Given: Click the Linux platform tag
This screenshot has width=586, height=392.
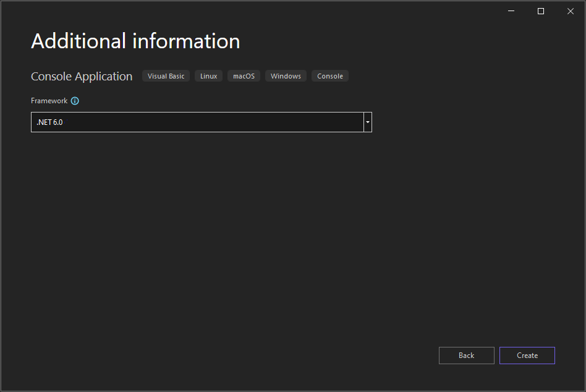Looking at the screenshot, I should click(x=208, y=75).
